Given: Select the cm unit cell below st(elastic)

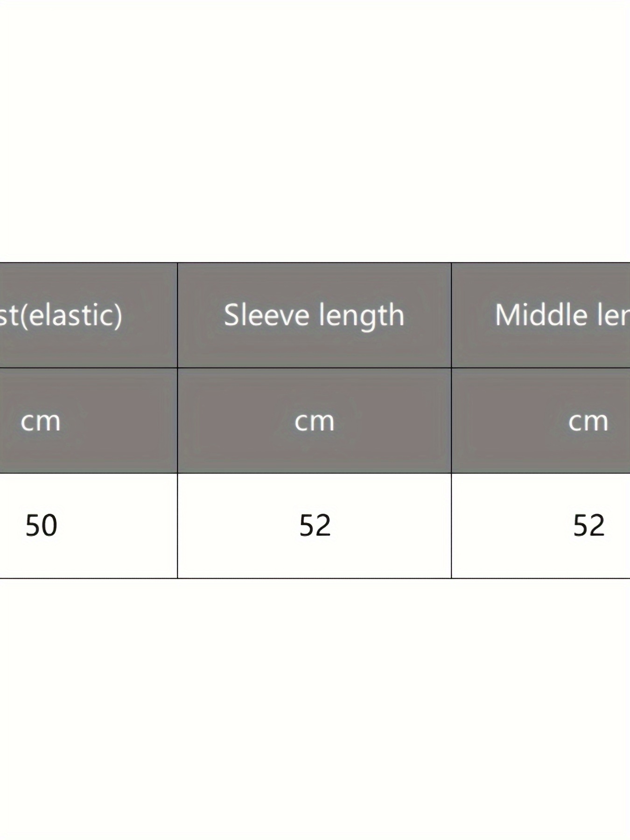Looking at the screenshot, I should coord(89,420).
